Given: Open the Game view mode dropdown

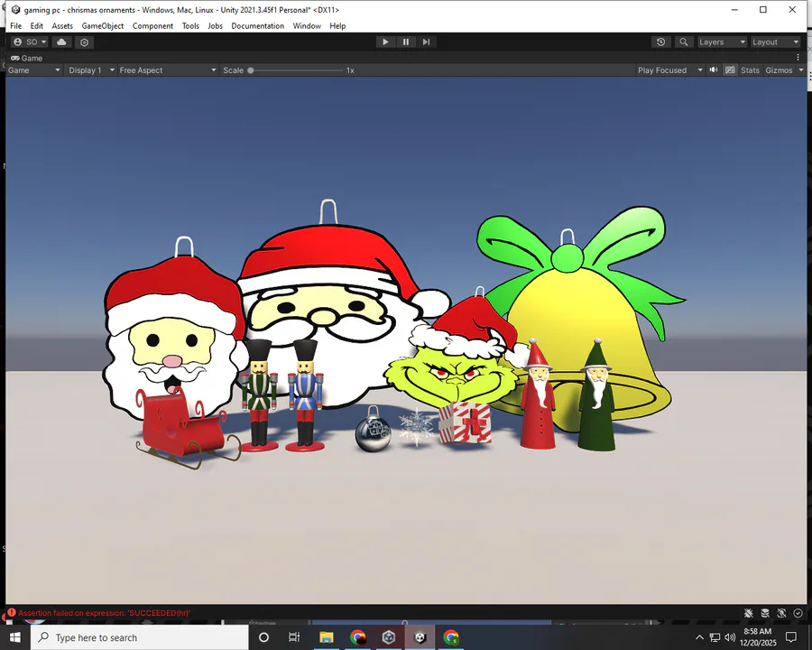Looking at the screenshot, I should click(34, 70).
